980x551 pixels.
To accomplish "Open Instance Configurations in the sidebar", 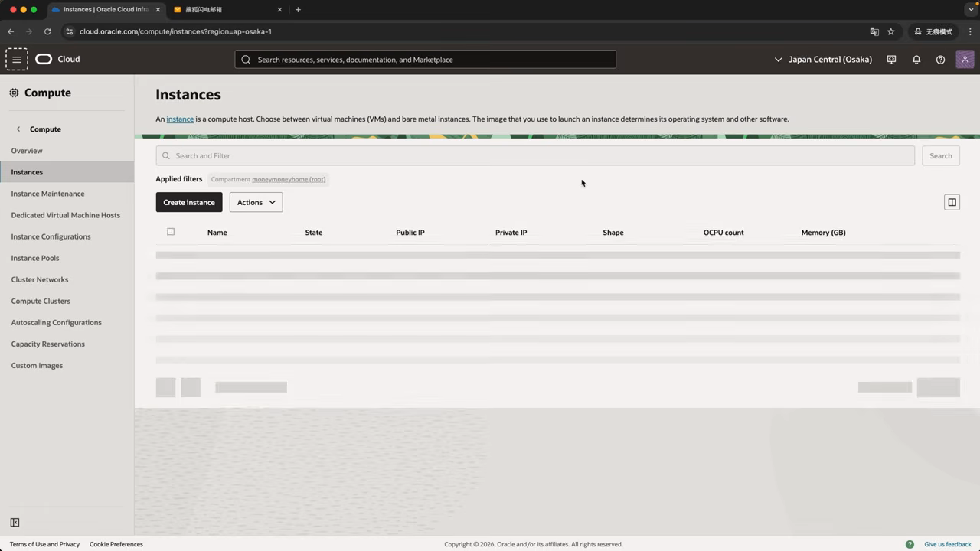I will (x=51, y=236).
